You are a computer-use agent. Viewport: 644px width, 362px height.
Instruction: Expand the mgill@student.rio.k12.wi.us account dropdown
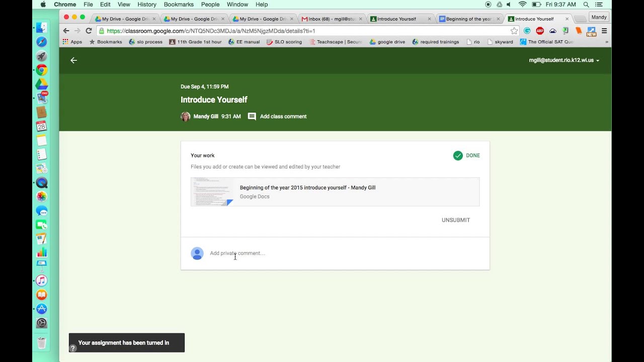click(x=564, y=60)
